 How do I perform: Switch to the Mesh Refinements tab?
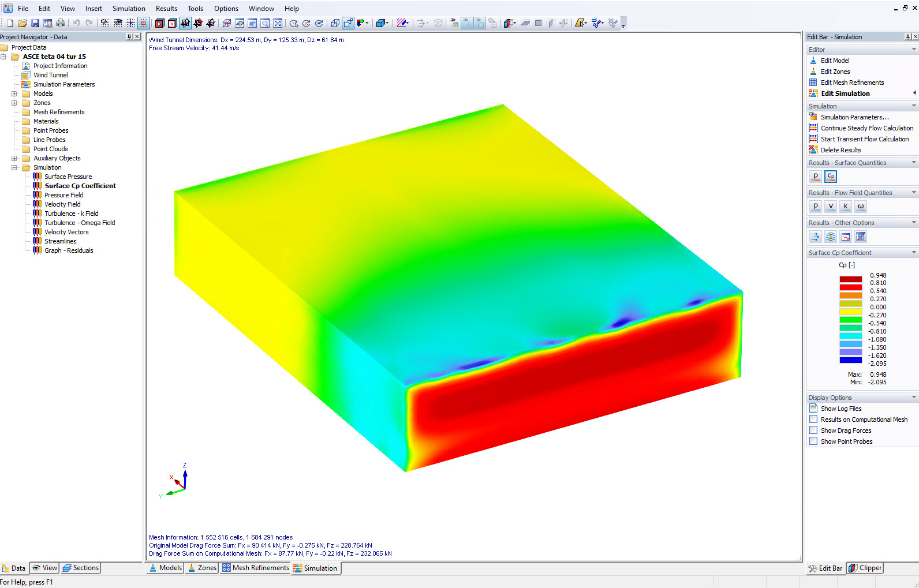coord(256,568)
